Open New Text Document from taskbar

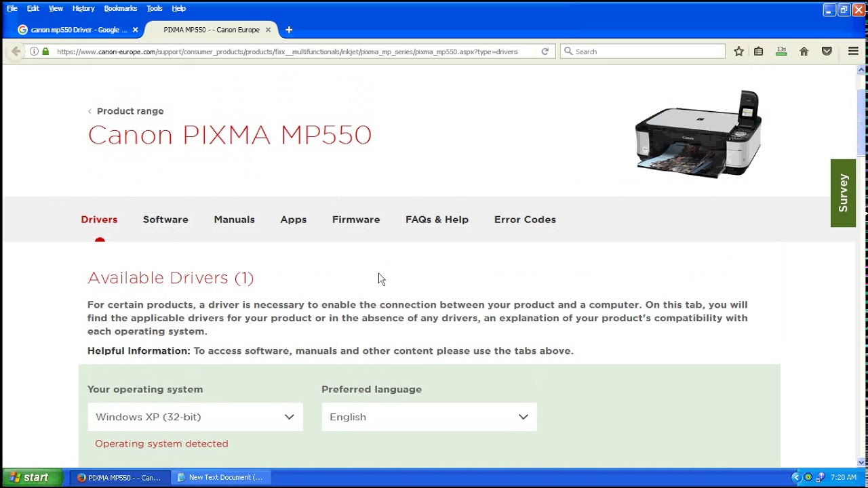[220, 478]
